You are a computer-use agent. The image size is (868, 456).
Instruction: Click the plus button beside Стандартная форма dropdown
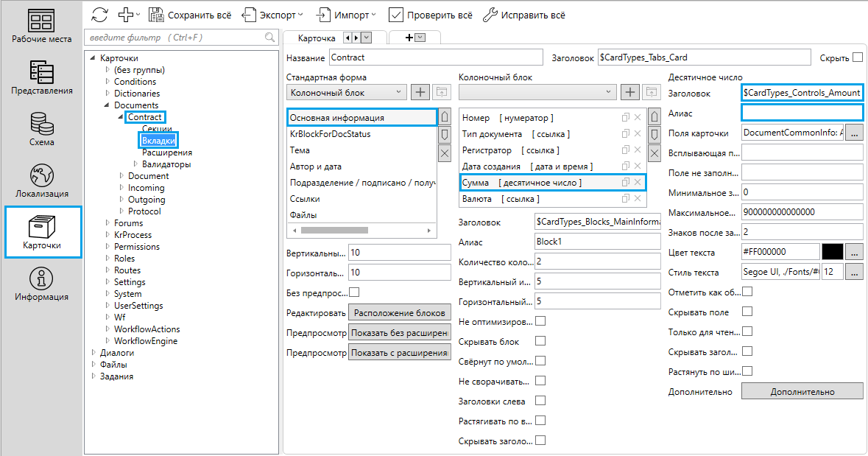420,92
